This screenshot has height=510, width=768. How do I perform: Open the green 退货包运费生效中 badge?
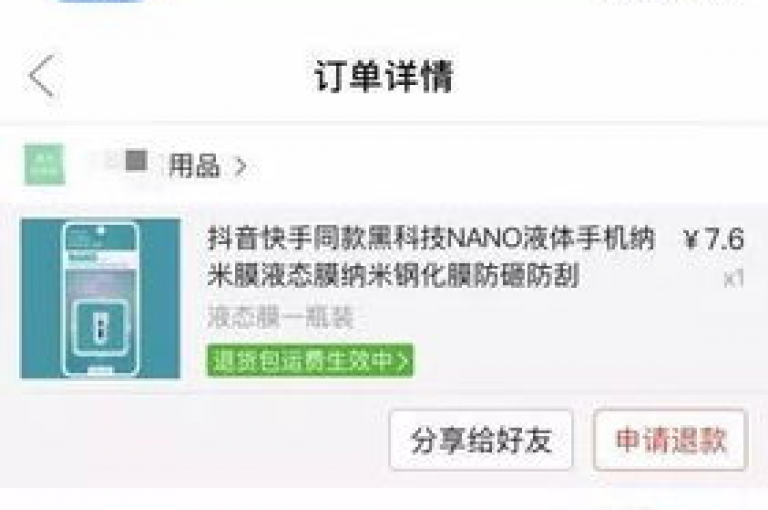pos(310,361)
